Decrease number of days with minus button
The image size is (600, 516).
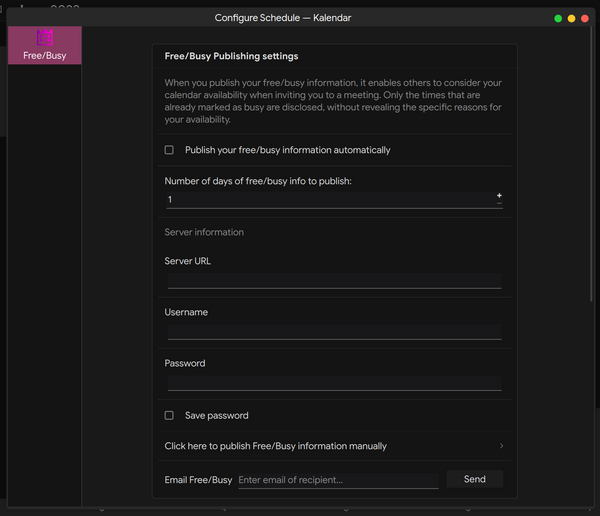click(499, 204)
